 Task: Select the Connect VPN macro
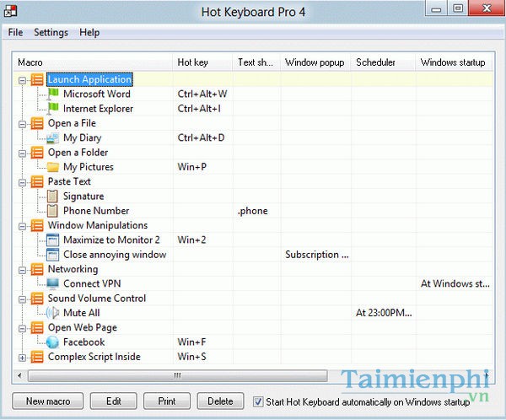tap(92, 283)
